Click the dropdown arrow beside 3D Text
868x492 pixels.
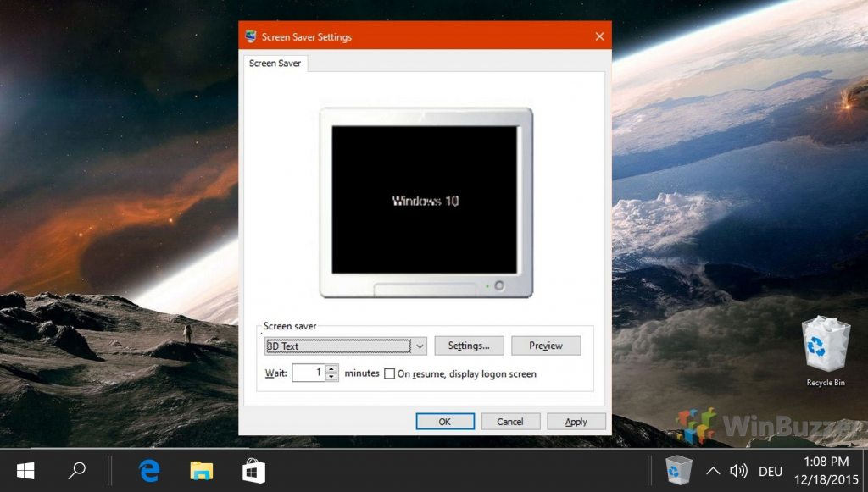pos(420,346)
